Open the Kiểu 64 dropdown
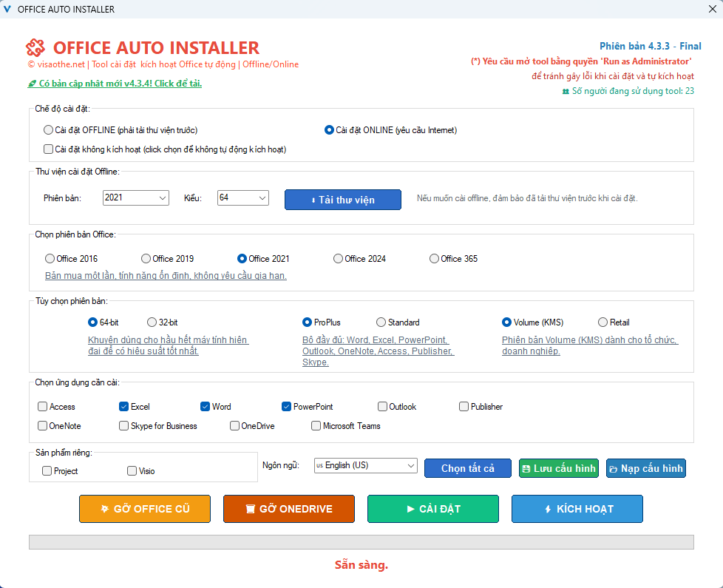 (243, 197)
